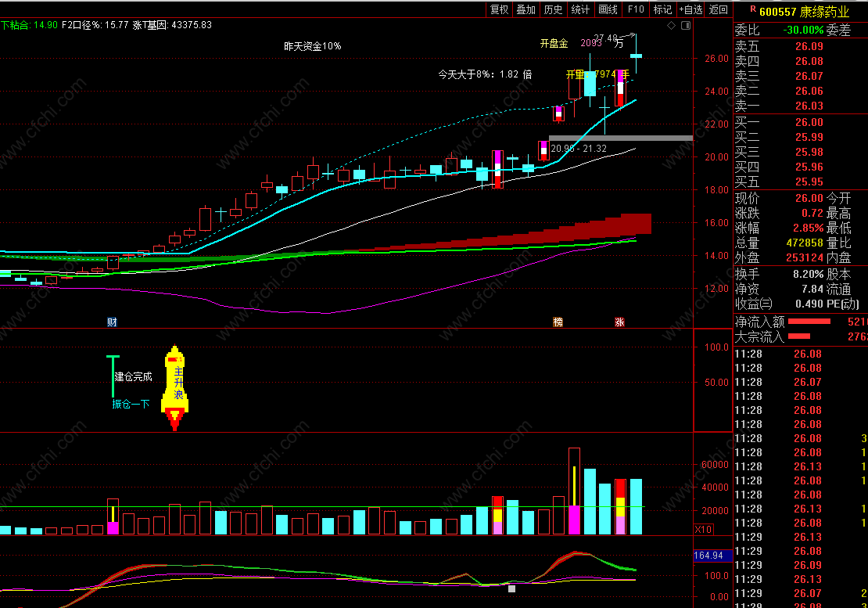Image resolution: width=868 pixels, height=608 pixels.
Task: Click the 买五 25.95 bid row
Action: (x=779, y=182)
